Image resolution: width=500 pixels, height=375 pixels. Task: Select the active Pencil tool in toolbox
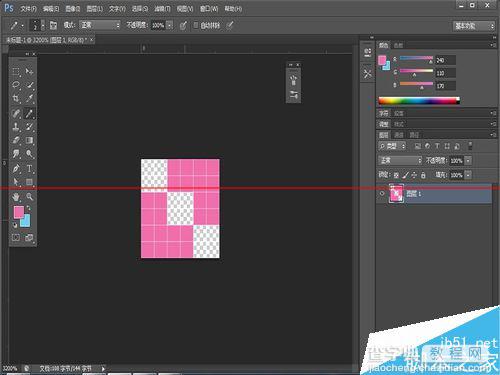(29, 113)
